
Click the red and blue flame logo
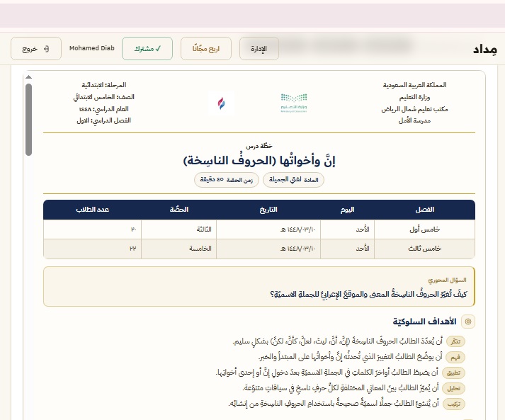point(221,103)
